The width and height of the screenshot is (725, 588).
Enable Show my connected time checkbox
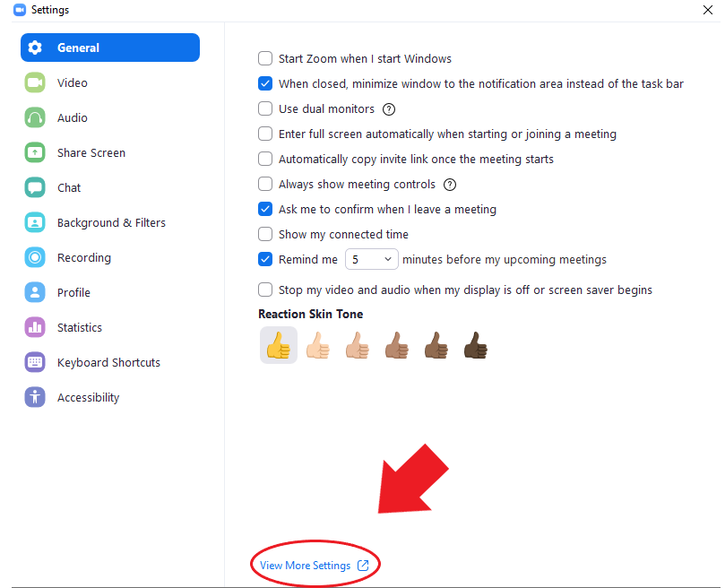[265, 234]
